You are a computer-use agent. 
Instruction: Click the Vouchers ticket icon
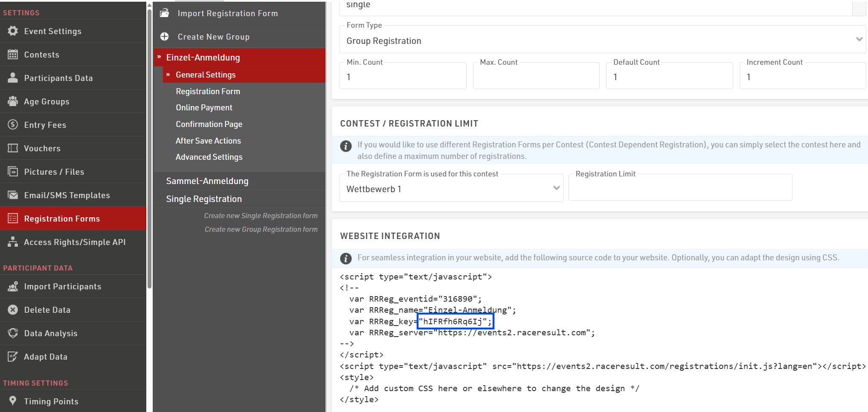pyautogui.click(x=13, y=148)
